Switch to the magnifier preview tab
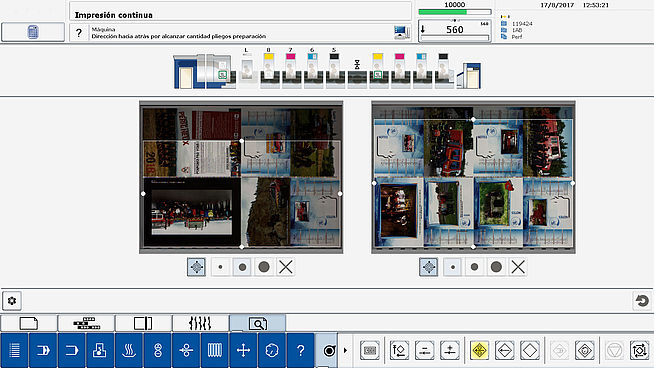 pyautogui.click(x=258, y=323)
